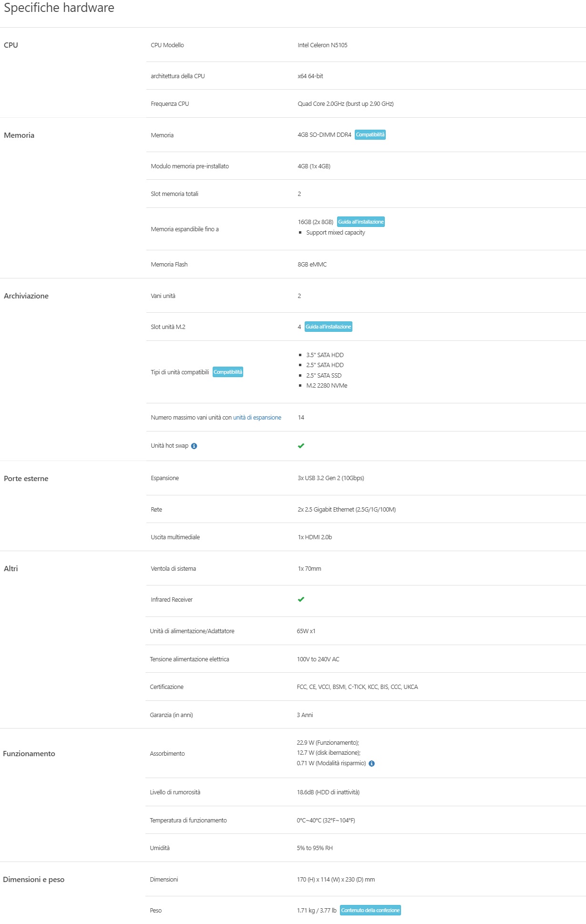
Task: Select the Archiviazione section heading
Action: pyautogui.click(x=26, y=296)
